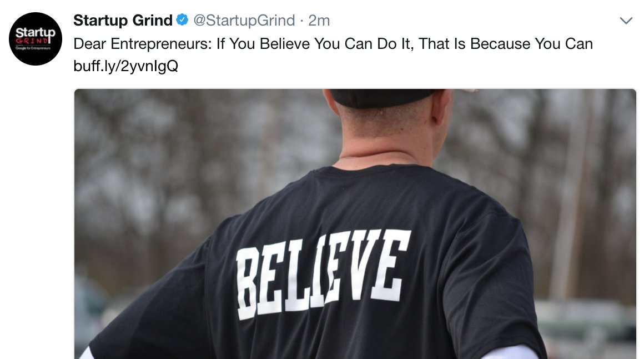Open the Startup Grind profile avatar
This screenshot has width=644, height=359.
(36, 39)
